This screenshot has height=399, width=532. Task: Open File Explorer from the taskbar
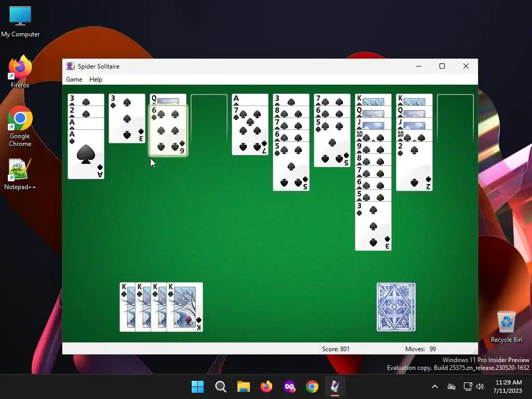pos(243,387)
